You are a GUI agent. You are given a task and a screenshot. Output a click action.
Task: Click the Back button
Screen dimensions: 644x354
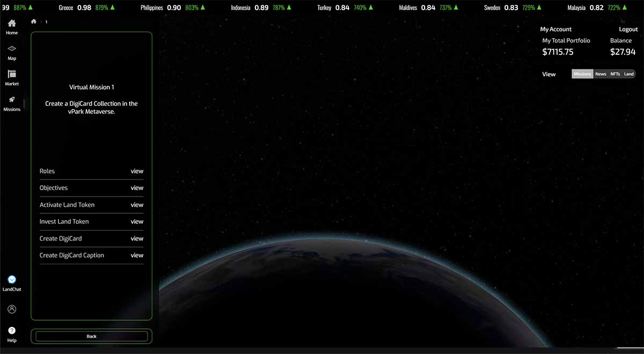coord(91,336)
